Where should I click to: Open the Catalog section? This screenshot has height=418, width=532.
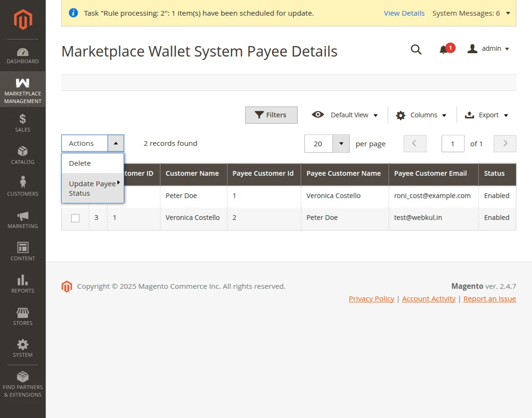[22, 152]
